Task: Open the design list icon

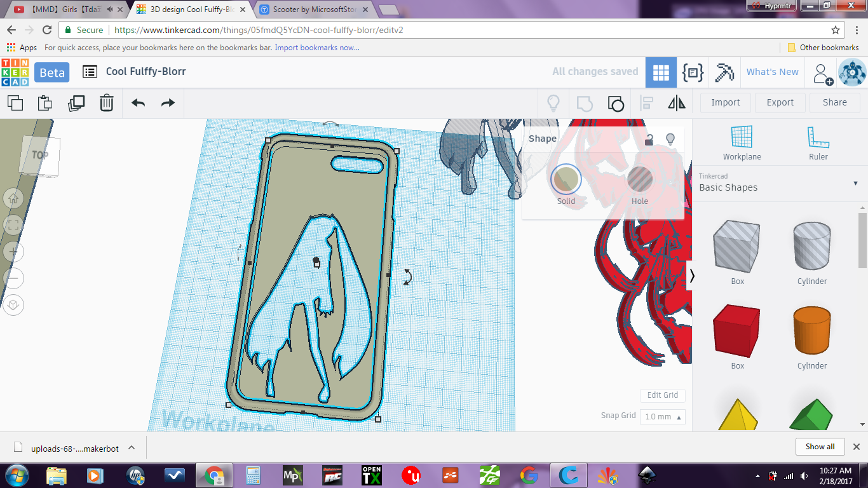Action: coord(90,72)
